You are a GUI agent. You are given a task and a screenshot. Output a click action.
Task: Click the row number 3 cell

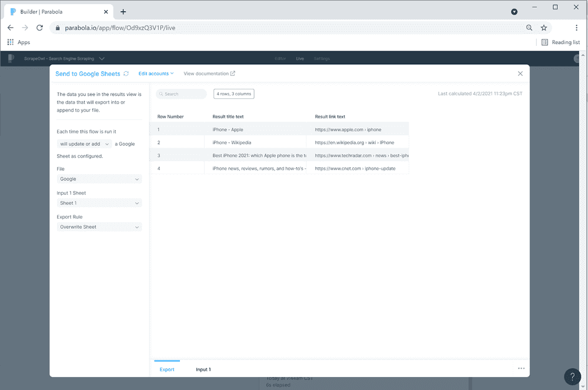(177, 155)
